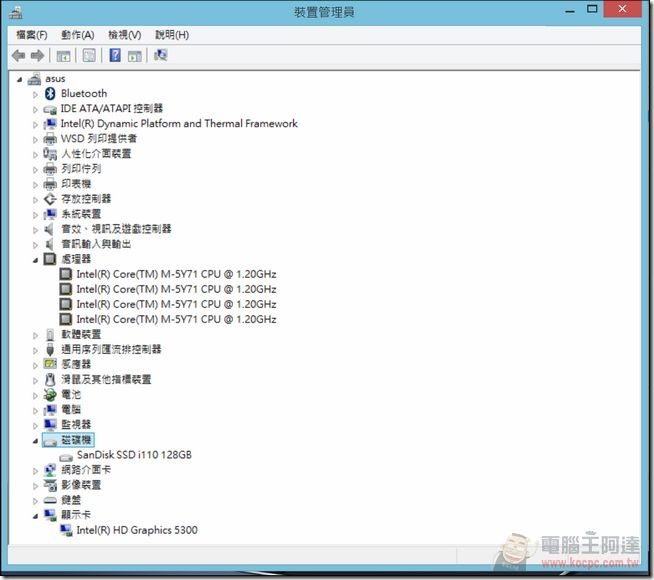This screenshot has height=580, width=654.
Task: Select Intel(R) Dynamic Platform and Thermal Framework
Action: click(179, 123)
